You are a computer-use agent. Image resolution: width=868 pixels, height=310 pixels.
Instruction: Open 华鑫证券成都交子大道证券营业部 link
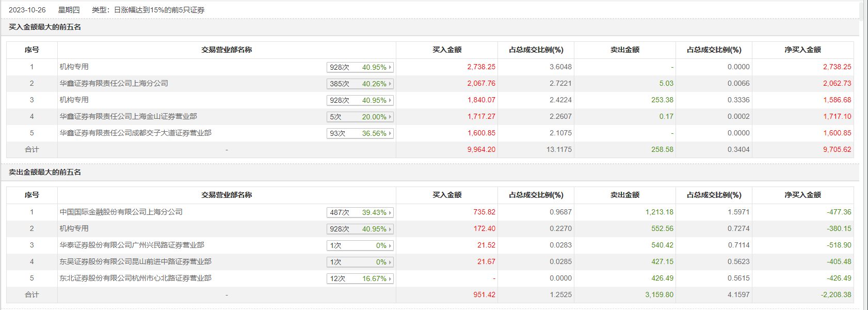(x=135, y=133)
